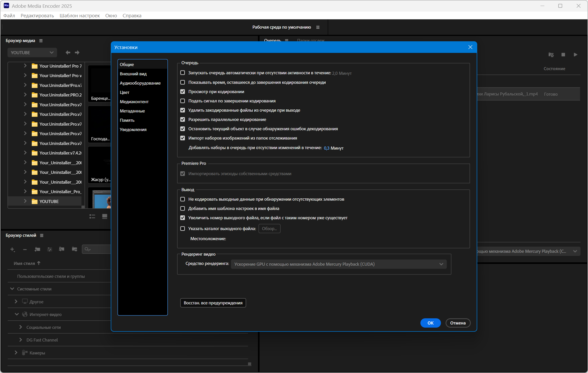Screen dimensions: 588x373
Task: Expand the 'Социальные сети' preset group
Action: click(x=21, y=327)
